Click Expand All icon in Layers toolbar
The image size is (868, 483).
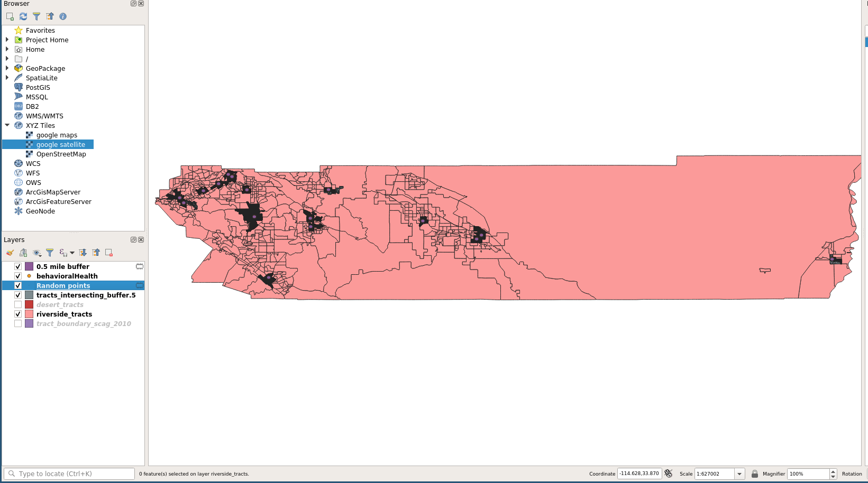[83, 253]
